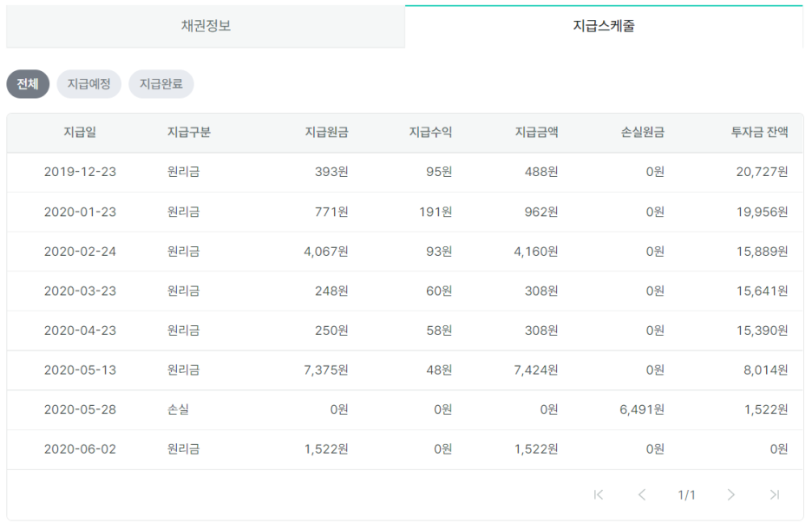812x523 pixels.
Task: Select date 2020-03-23 cell
Action: 81,291
